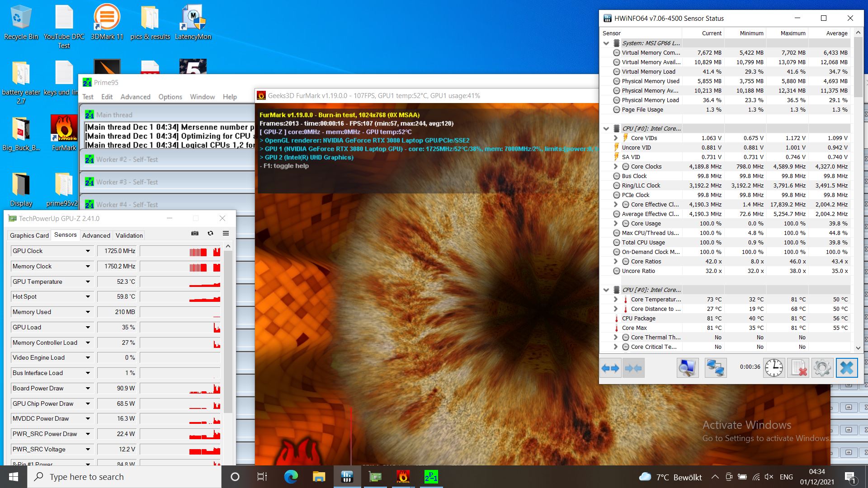Click HWiNFO Maximum column header
Viewport: 868px width, 488px height.
click(x=787, y=33)
